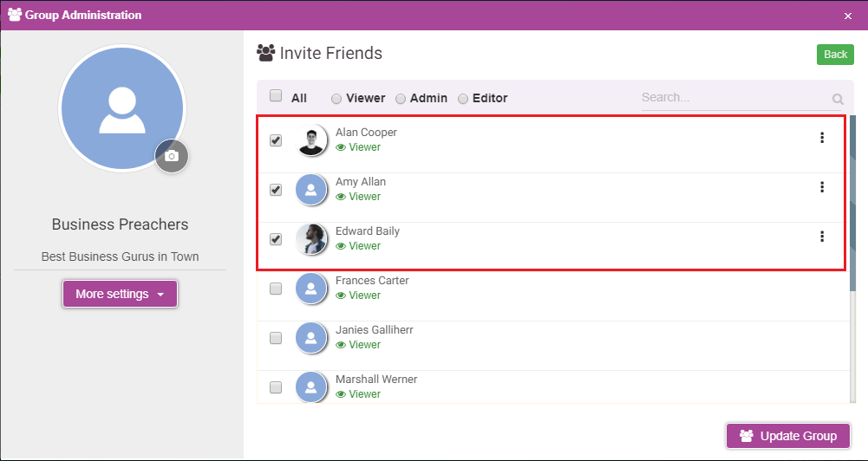Close the Group Administration dialog
Screen dimensions: 868x461
pos(847,16)
